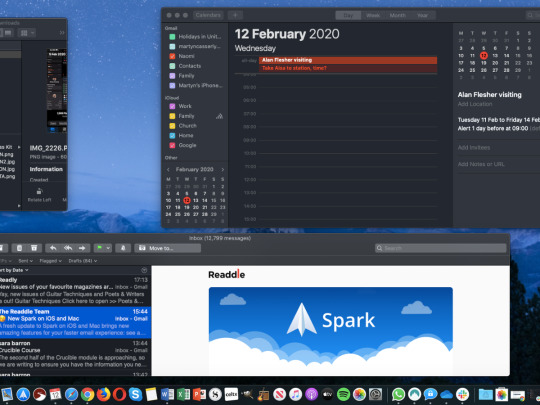Open the Sort by Date dropdown
Viewport: 540px width, 405px height.
(x=14, y=270)
